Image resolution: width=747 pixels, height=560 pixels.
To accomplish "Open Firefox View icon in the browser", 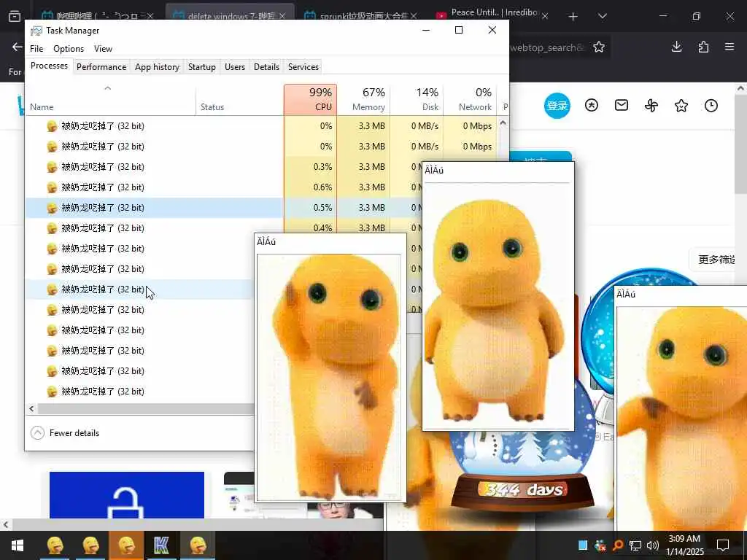I will [x=15, y=16].
